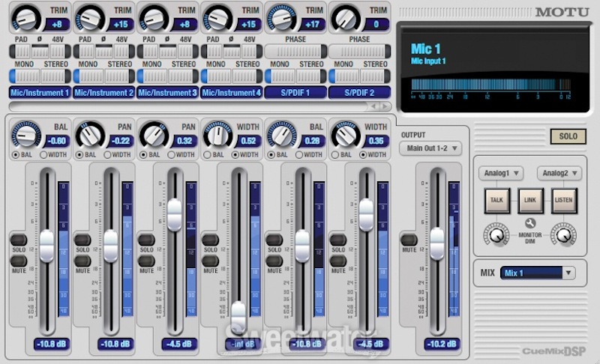The image size is (600, 364).
Task: Click the LISTEN button
Action: (x=564, y=200)
